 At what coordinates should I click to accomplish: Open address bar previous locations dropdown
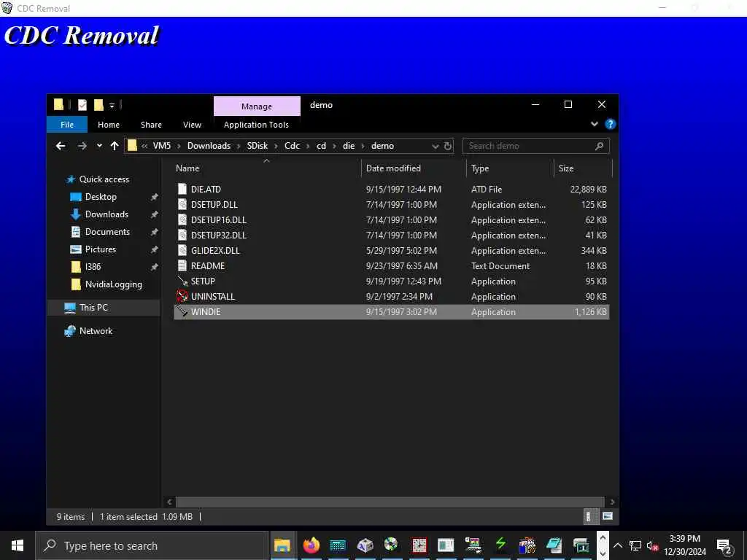tap(435, 146)
